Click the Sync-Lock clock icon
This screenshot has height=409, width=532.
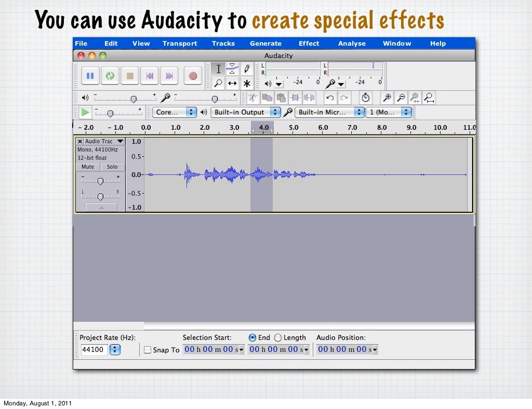point(365,98)
